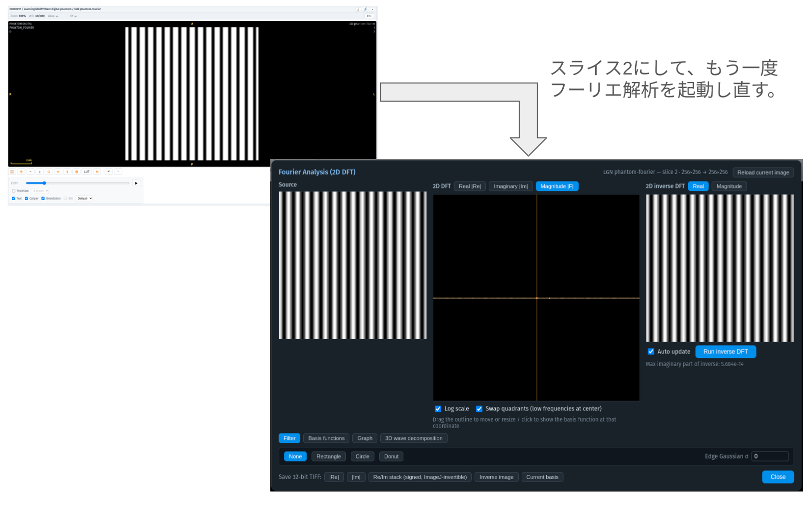Open the Basis functions tab
The height and width of the screenshot is (506, 812).
pos(326,438)
